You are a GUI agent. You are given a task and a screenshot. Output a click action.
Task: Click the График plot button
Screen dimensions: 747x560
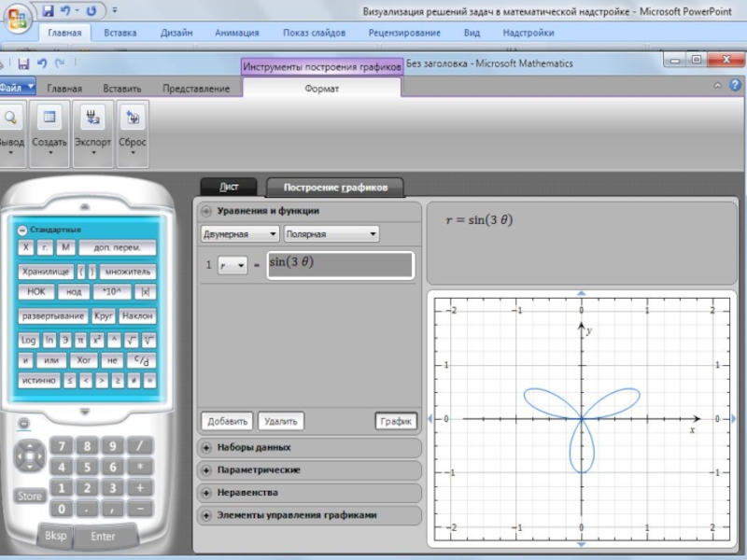point(396,421)
